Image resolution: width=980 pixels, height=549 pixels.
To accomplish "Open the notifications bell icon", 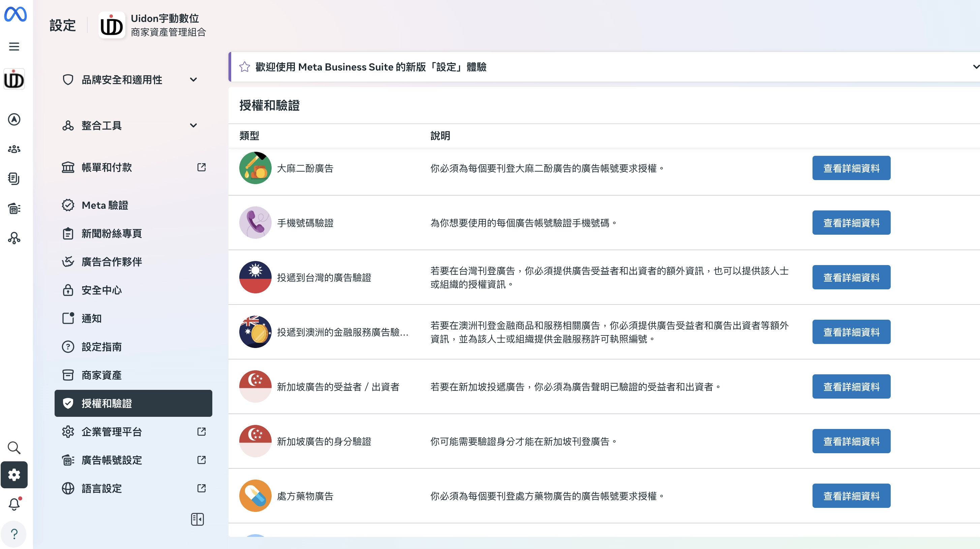I will coord(14,504).
